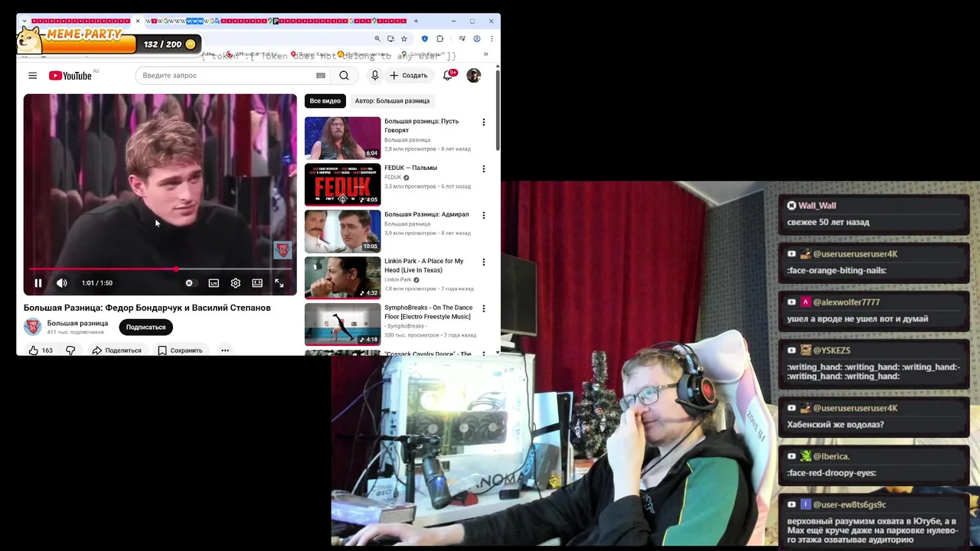Start voice search with the microphone icon
980x551 pixels.
point(374,75)
